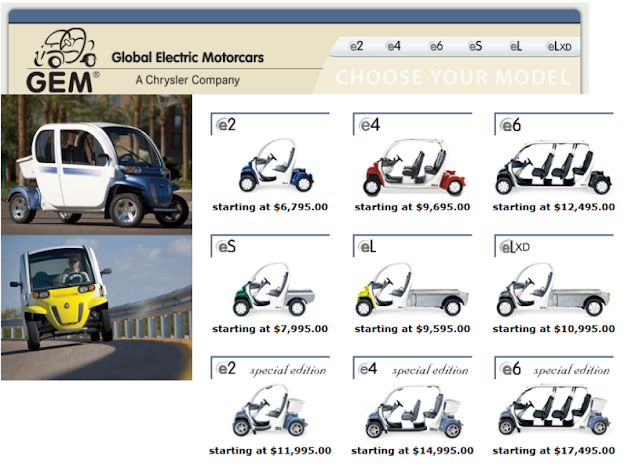Click price 'starting at $12,495.00'
This screenshot has height=474, width=639.
(x=554, y=207)
